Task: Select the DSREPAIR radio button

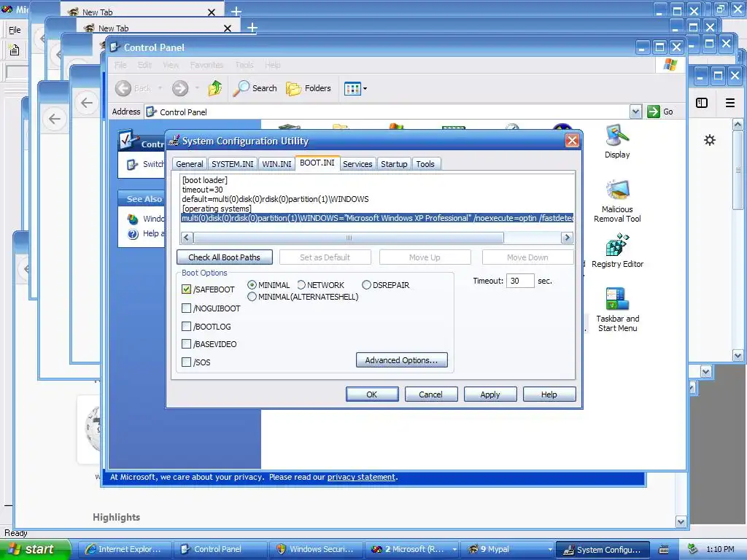Action: tap(366, 285)
